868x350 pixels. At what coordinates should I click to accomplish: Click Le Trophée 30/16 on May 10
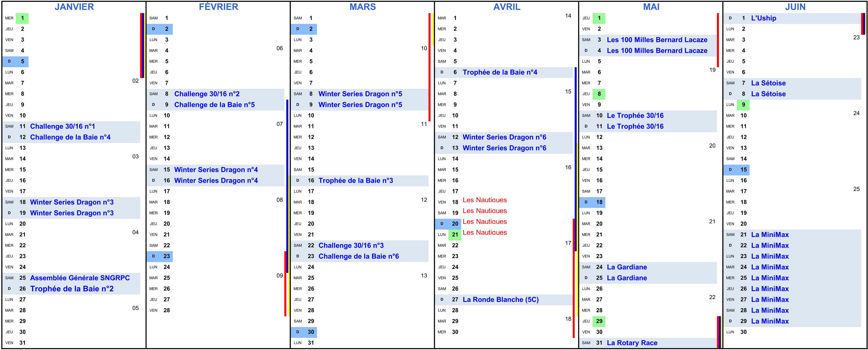tap(635, 116)
